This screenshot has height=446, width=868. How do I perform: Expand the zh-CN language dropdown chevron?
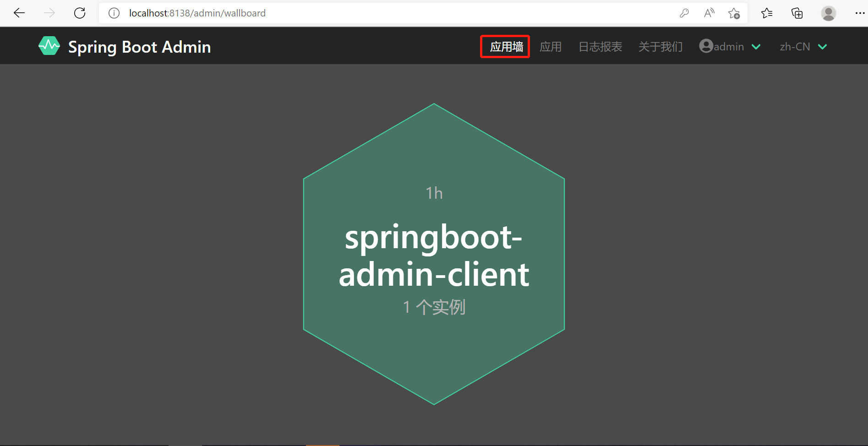[823, 47]
